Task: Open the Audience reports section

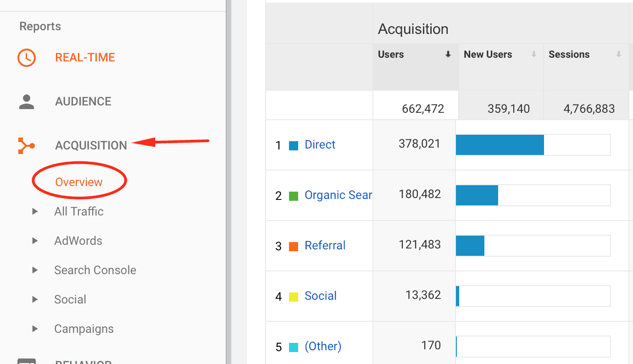Action: click(x=83, y=101)
